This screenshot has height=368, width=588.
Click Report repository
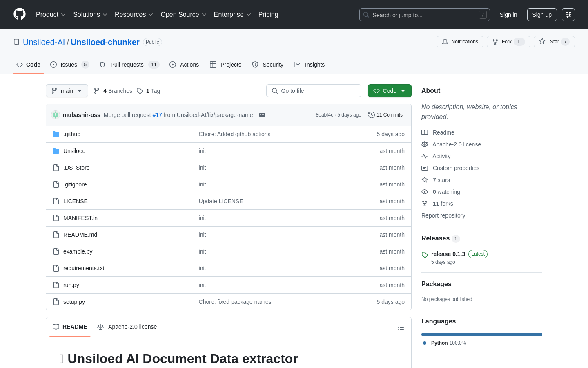[x=443, y=215]
